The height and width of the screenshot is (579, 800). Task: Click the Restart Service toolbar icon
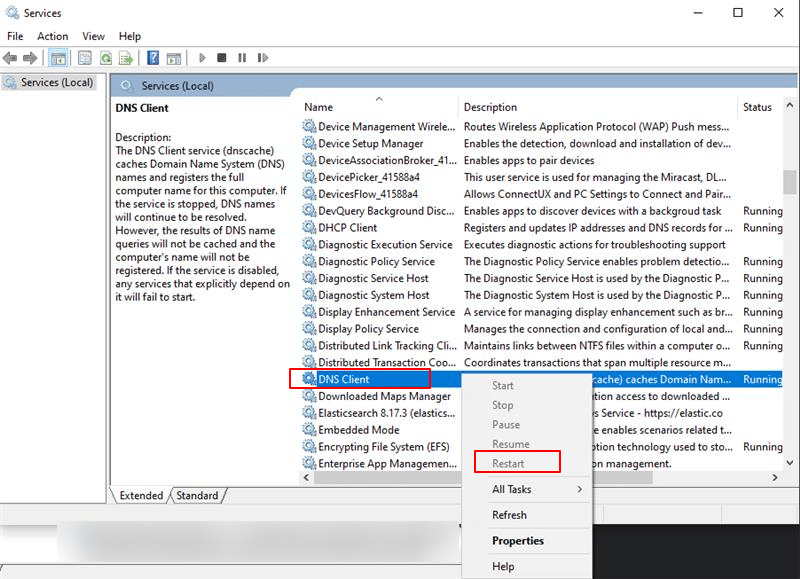click(x=263, y=58)
